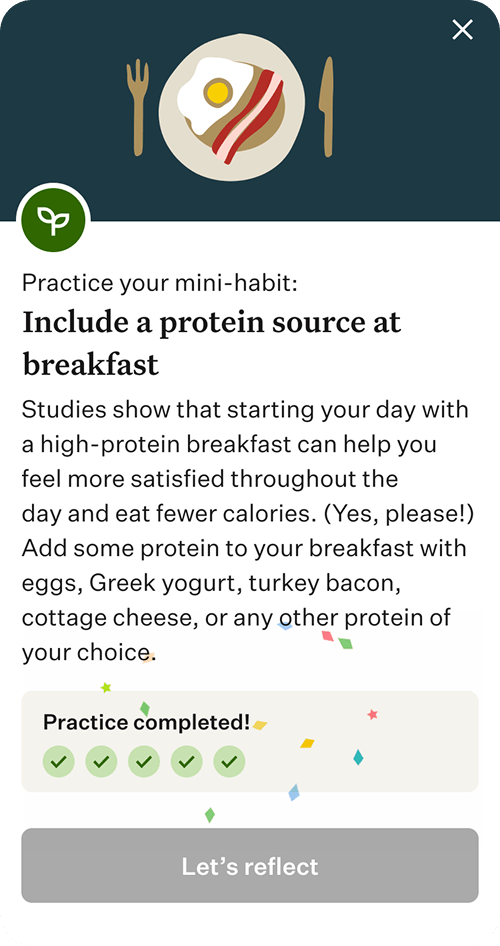Click the bacon strip illustration

[247, 117]
